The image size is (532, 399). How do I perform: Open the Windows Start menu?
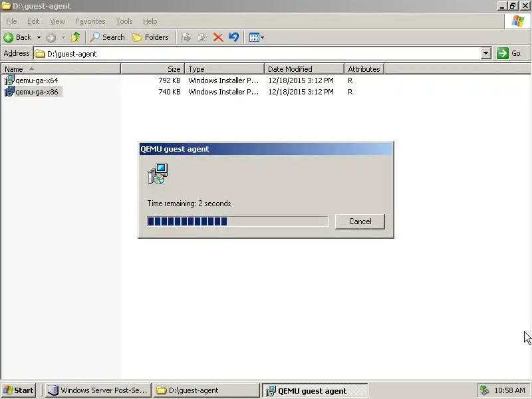click(19, 390)
